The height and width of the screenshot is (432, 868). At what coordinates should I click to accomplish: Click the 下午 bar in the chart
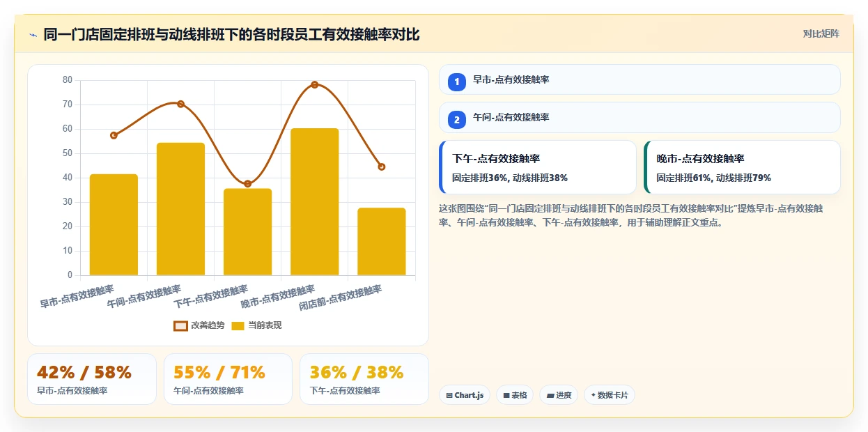(x=247, y=232)
